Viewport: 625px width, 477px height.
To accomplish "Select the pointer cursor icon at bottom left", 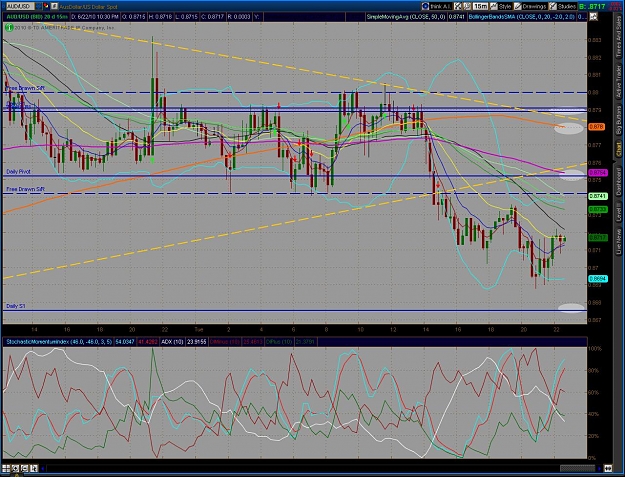I will point(33,468).
